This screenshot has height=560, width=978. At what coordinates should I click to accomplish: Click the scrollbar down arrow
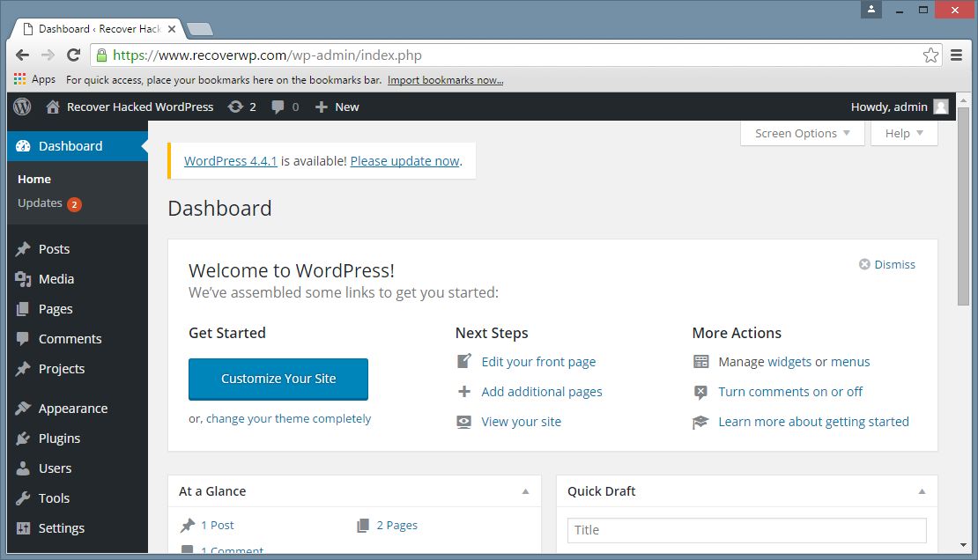click(964, 545)
